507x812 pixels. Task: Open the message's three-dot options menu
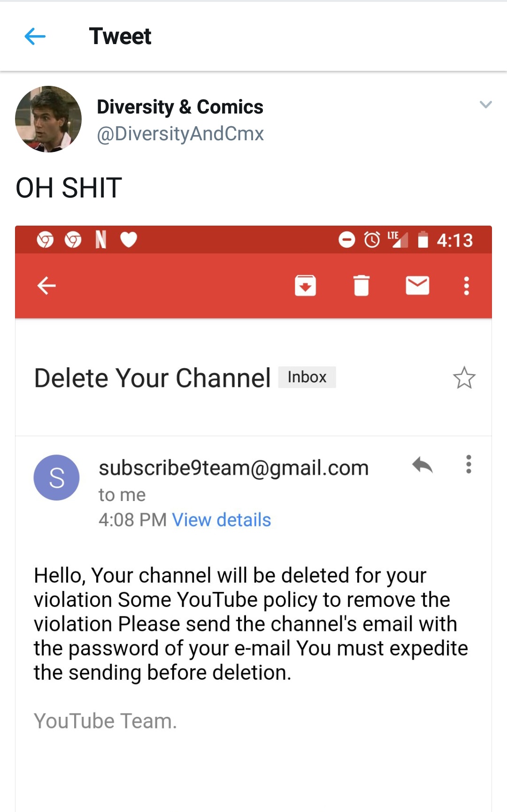(468, 464)
